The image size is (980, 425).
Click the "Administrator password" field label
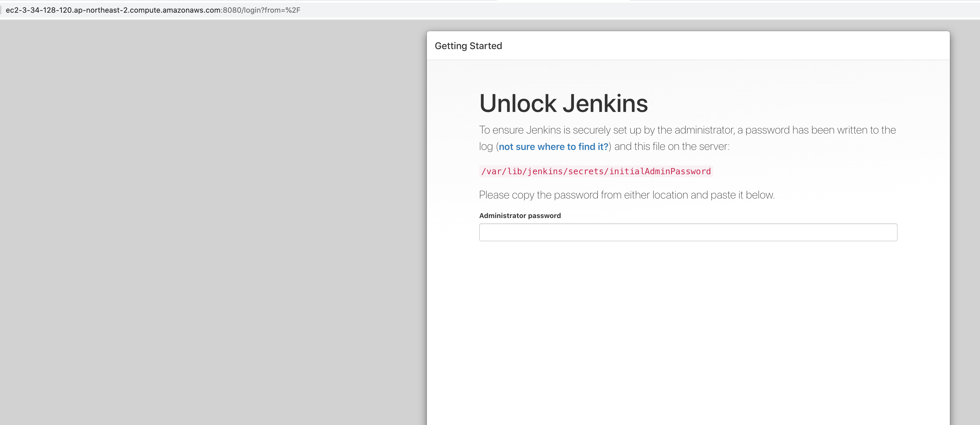tap(520, 216)
